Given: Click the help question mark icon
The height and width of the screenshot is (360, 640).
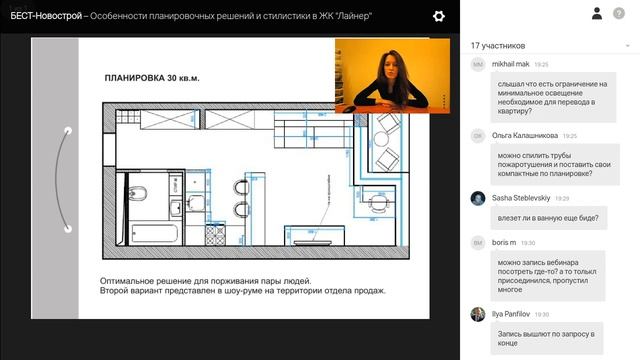Looking at the screenshot, I should point(619,13).
